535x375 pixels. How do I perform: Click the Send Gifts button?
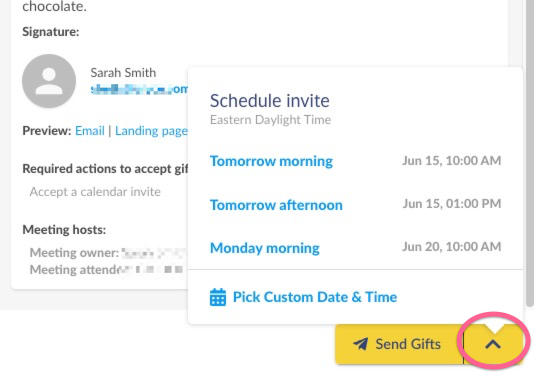(399, 344)
